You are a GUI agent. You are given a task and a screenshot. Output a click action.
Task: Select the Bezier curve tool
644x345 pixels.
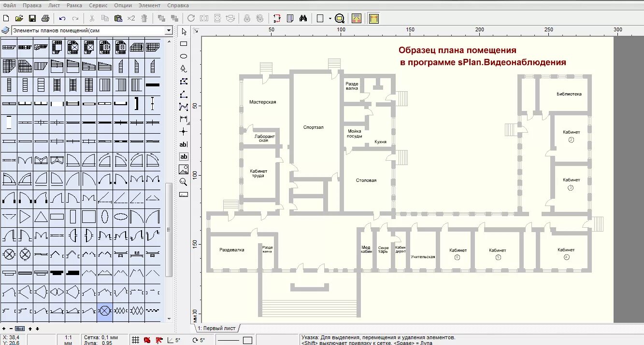[x=184, y=107]
